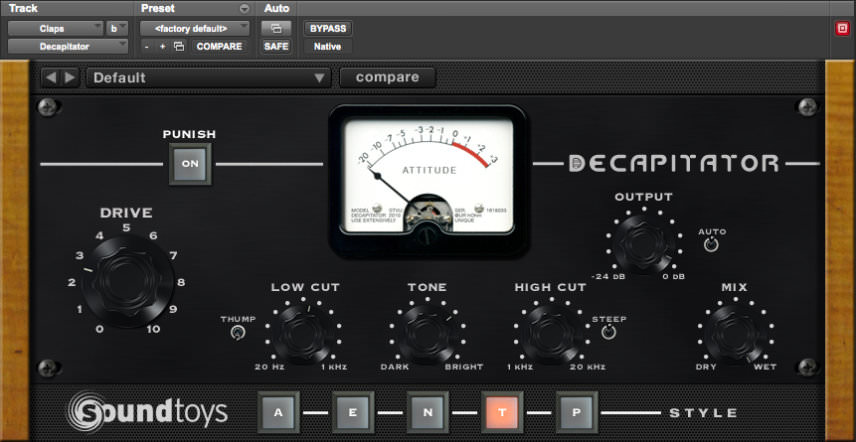Click the 20 Hz low cut label
Viewport: 856px width, 442px height.
(x=270, y=367)
